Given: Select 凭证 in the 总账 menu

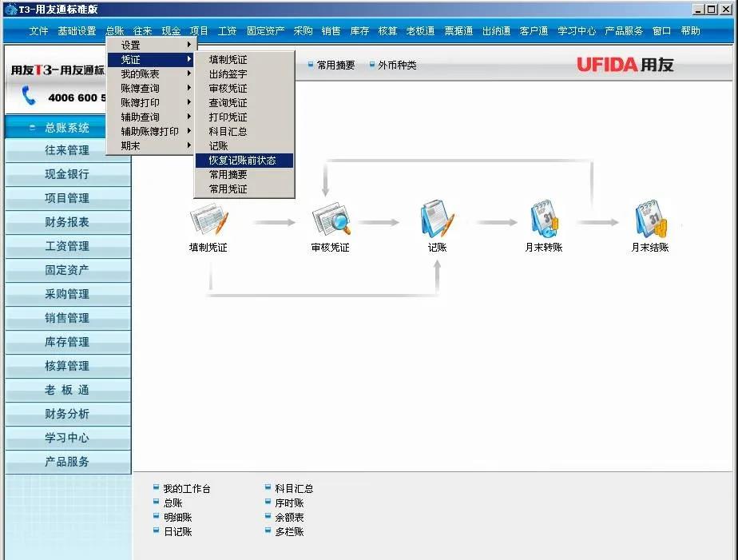Looking at the screenshot, I should (x=152, y=59).
